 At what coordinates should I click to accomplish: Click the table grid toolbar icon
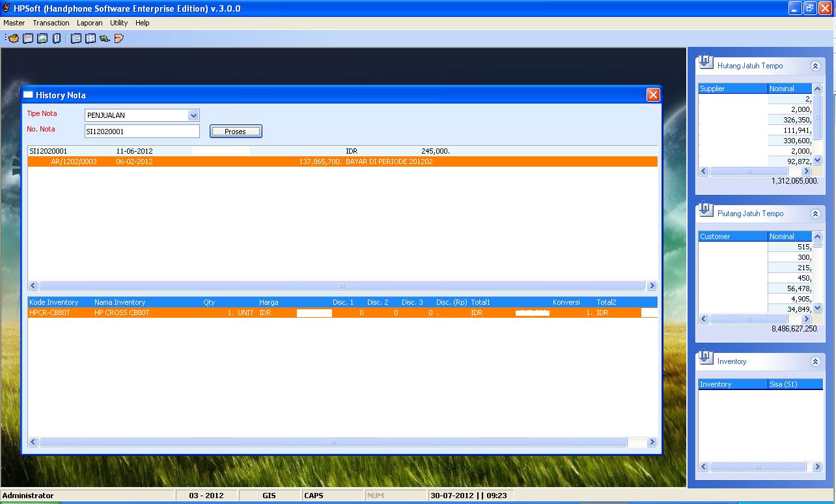(x=28, y=38)
